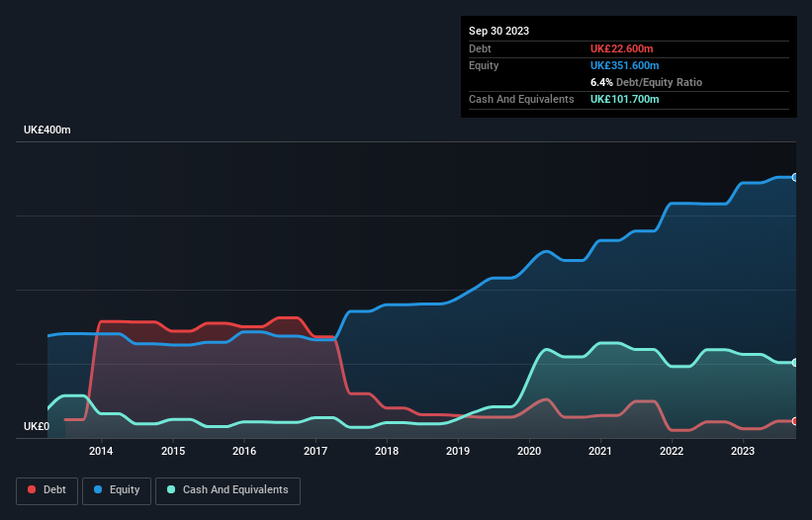Click the red Debt legend dot
The height and width of the screenshot is (520, 812).
point(32,489)
